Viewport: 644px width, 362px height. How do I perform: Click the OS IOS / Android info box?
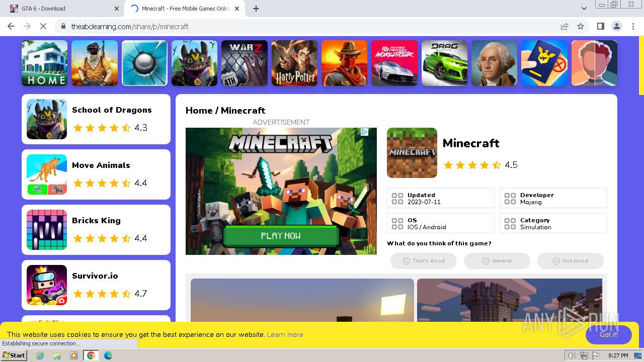(x=441, y=223)
